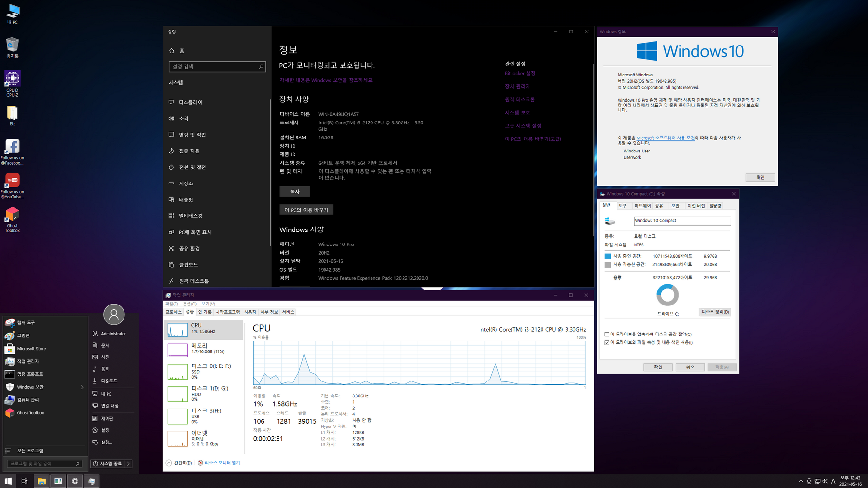The width and height of the screenshot is (868, 488).
Task: Toggle compress this drive checkbox
Action: pos(607,334)
